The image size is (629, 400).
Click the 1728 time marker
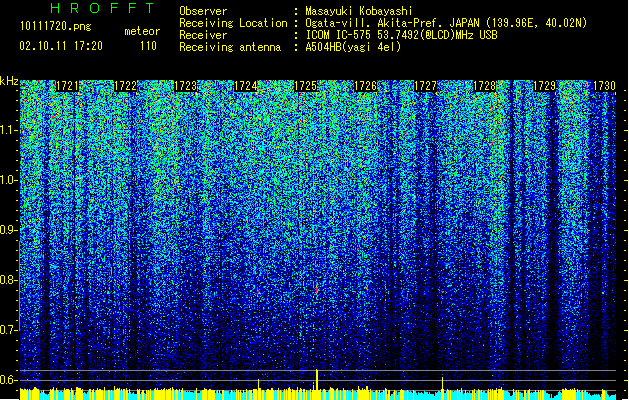point(485,86)
